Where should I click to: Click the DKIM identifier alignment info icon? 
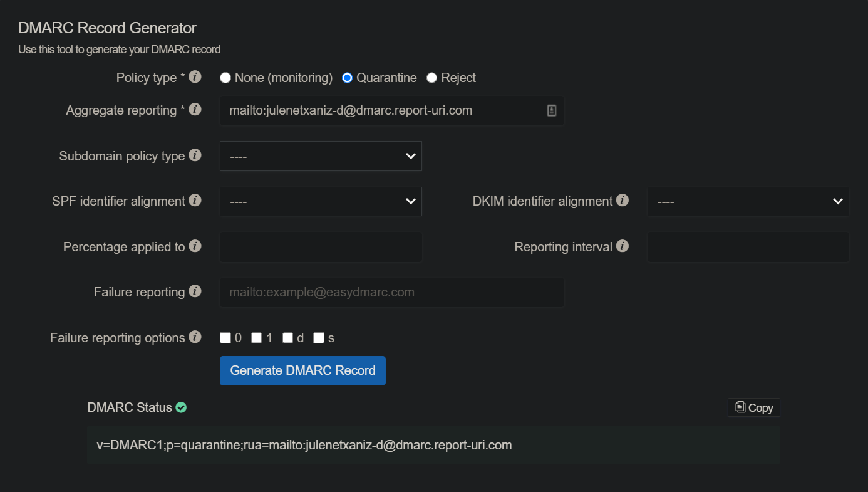click(623, 200)
